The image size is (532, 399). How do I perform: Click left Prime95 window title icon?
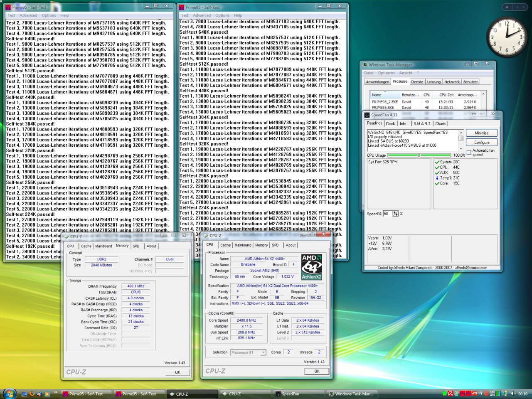(8, 7)
